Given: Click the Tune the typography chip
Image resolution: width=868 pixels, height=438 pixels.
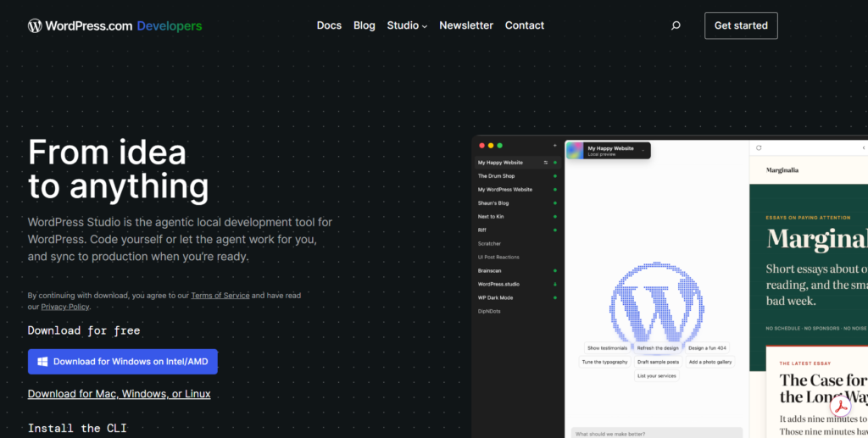Looking at the screenshot, I should pos(605,362).
